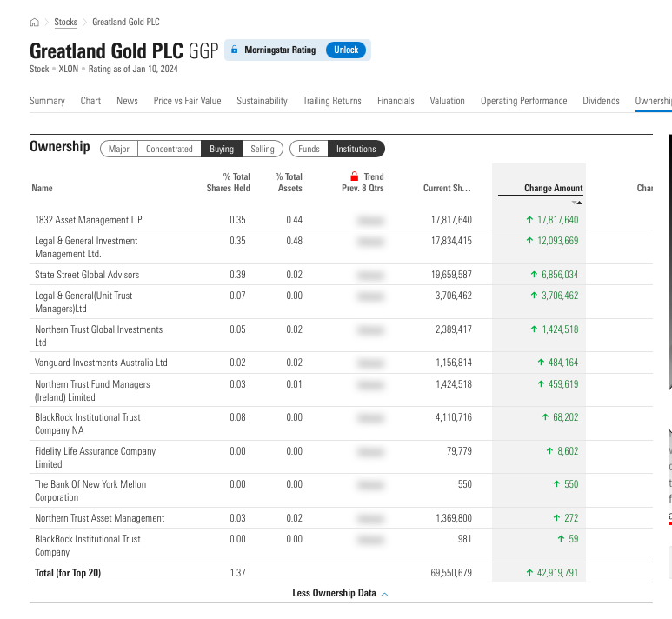Click change amount 17,817,640 for 1832 Asset
672x619 pixels.
pos(557,220)
